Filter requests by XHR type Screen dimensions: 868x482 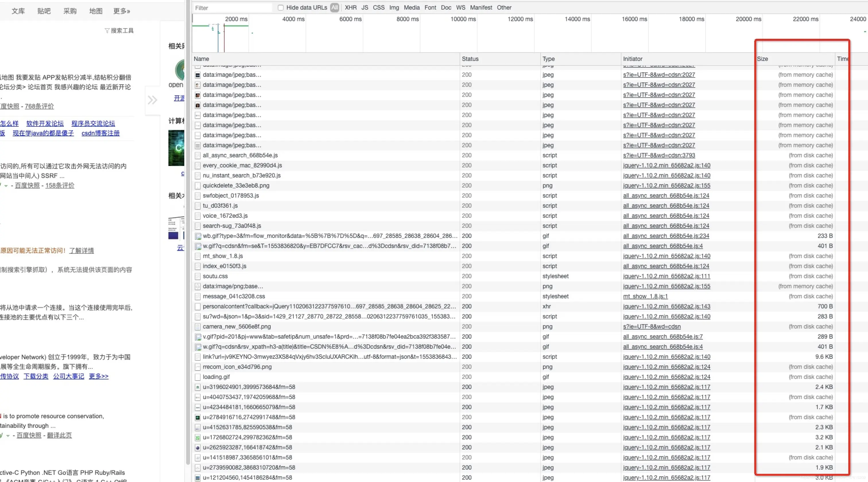[350, 7]
